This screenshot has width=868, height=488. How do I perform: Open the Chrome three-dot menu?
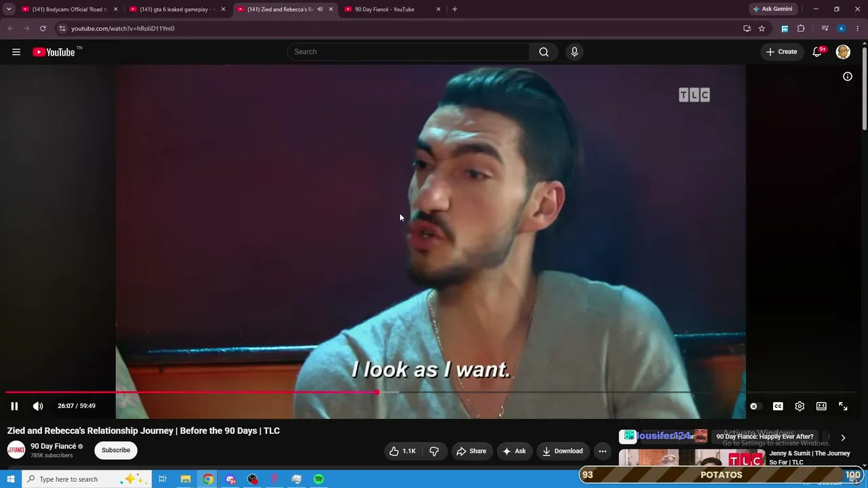pos(858,28)
